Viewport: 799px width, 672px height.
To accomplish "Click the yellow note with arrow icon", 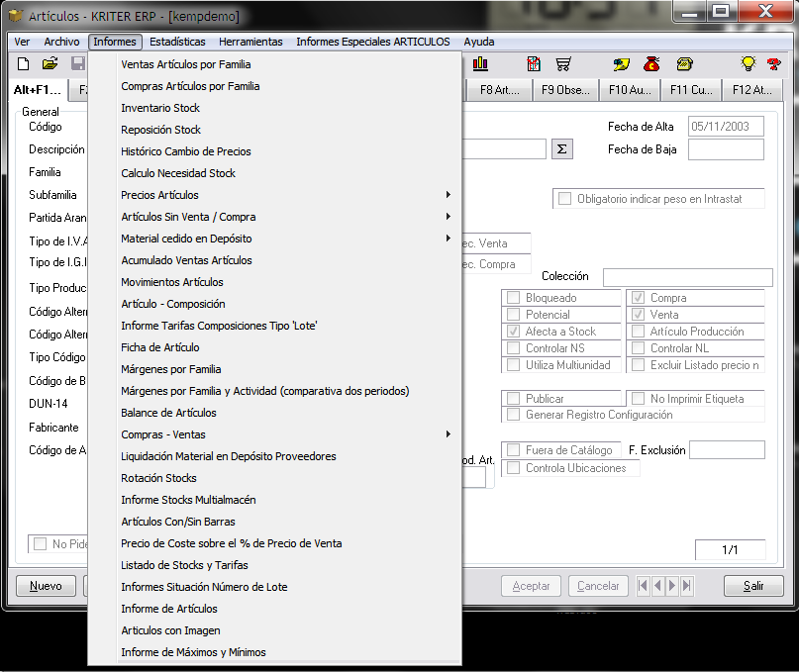I will click(621, 63).
